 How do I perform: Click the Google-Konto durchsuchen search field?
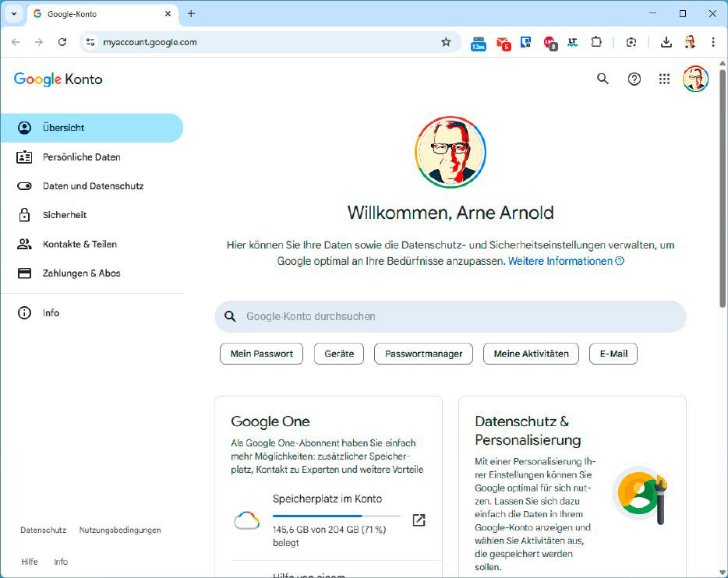(x=451, y=316)
